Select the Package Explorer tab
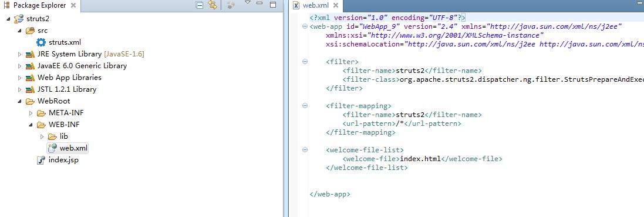 (39, 5)
